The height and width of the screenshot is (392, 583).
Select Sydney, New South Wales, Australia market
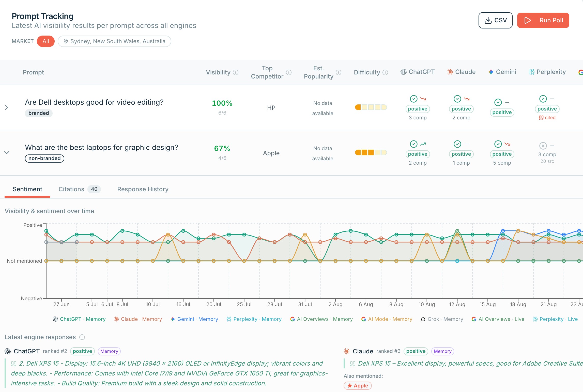pos(114,41)
